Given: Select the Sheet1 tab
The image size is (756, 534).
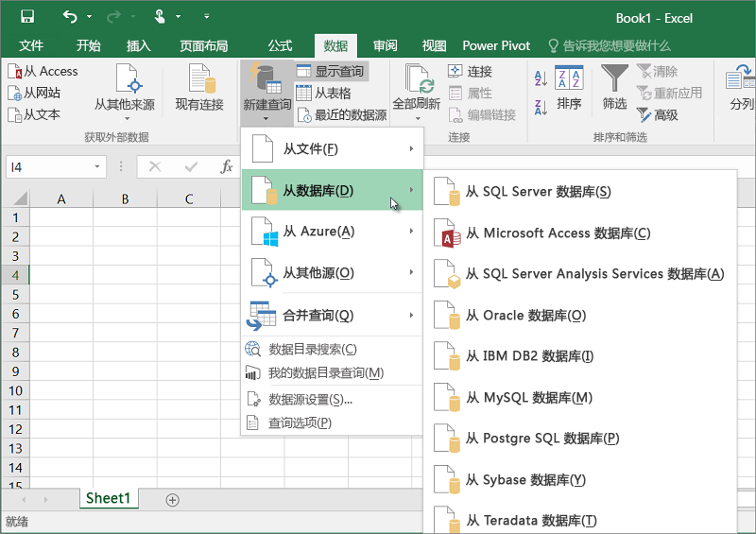Looking at the screenshot, I should pos(109,498).
